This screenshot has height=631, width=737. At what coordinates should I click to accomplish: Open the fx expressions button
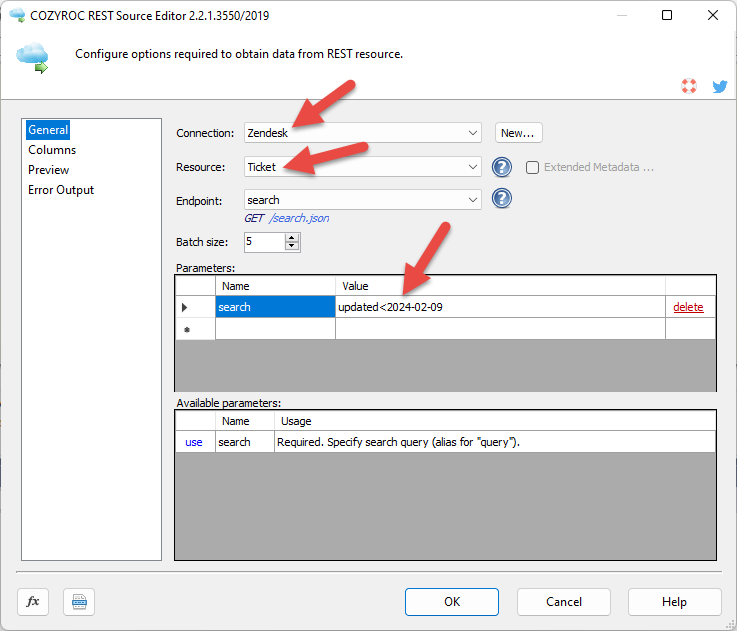point(33,601)
